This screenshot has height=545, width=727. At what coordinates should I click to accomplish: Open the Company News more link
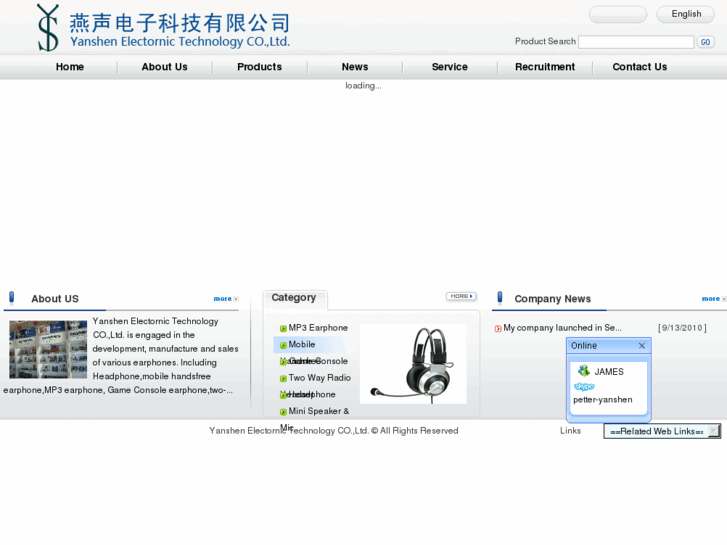point(714,299)
